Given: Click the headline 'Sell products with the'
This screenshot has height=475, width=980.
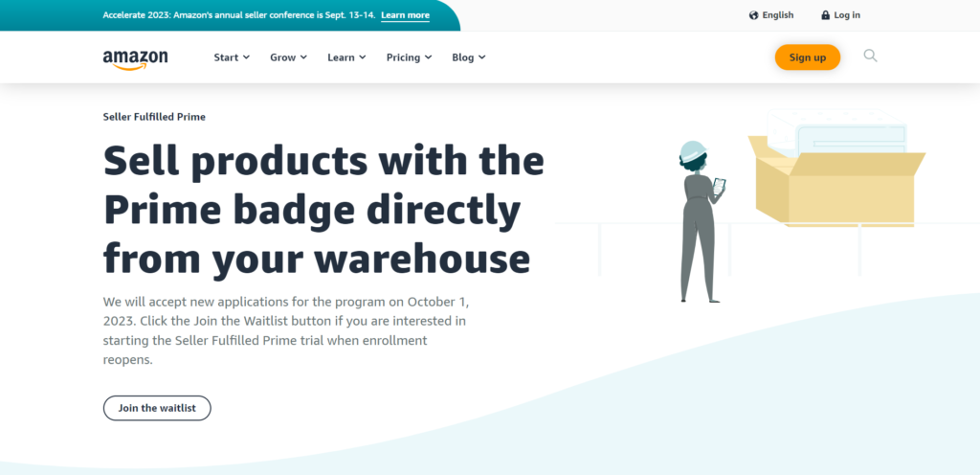Looking at the screenshot, I should [x=323, y=160].
